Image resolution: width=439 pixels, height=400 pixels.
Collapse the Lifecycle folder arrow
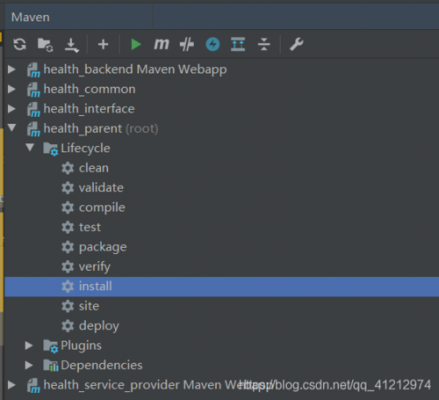click(x=30, y=147)
